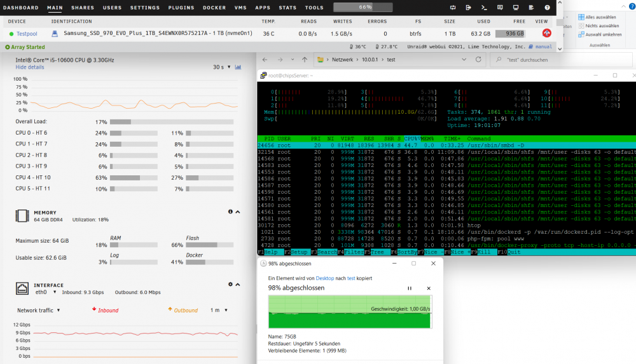Click the 10.0.0.1 breadcrumb
The image size is (636, 364).
click(x=370, y=60)
